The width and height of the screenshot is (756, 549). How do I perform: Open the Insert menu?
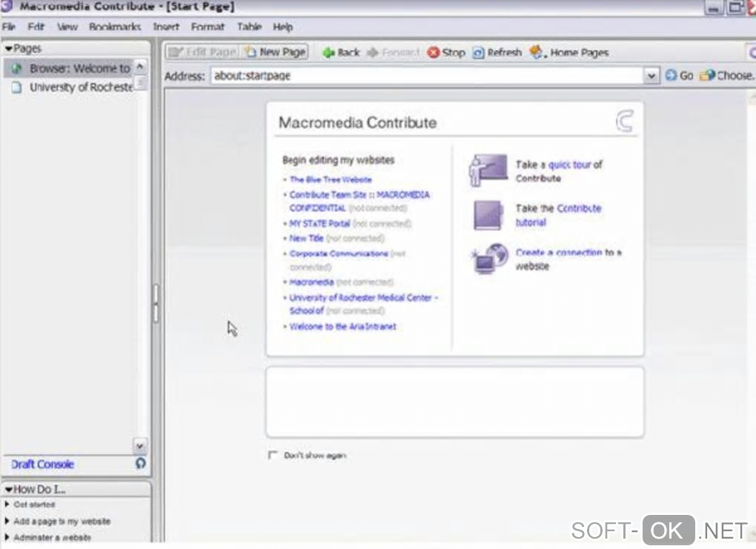(166, 27)
